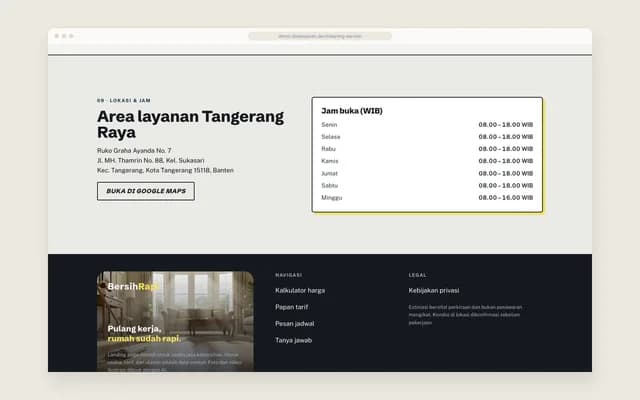Click address line Jl. MH. Thamrin No. 88
Screen dimensions: 640x400
point(151,160)
